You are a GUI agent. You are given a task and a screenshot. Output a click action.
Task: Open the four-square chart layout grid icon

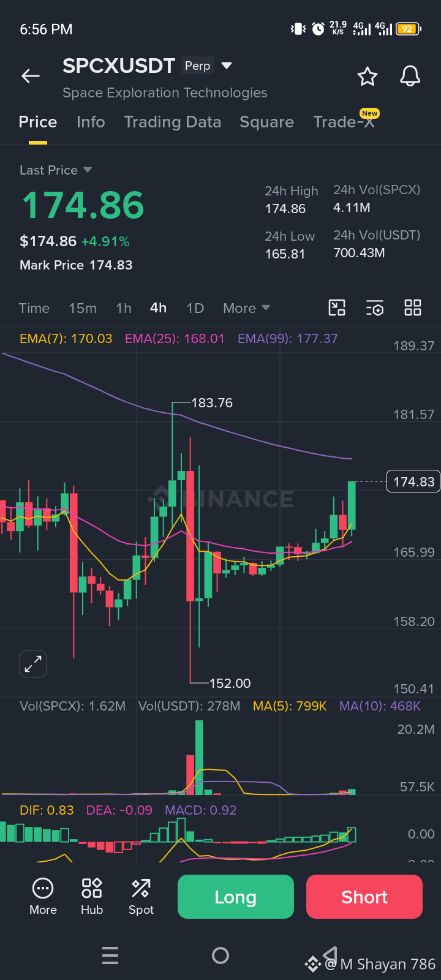413,307
